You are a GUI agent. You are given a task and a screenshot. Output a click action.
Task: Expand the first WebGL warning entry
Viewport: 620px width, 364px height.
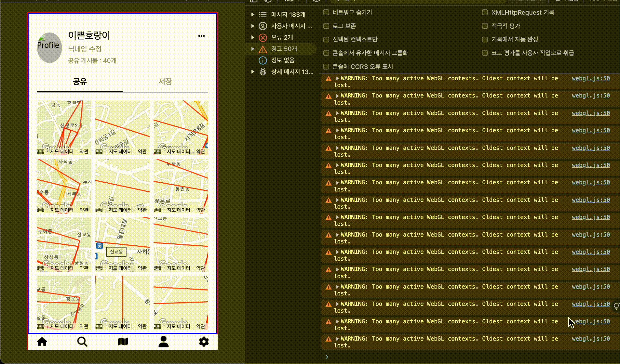click(x=338, y=78)
